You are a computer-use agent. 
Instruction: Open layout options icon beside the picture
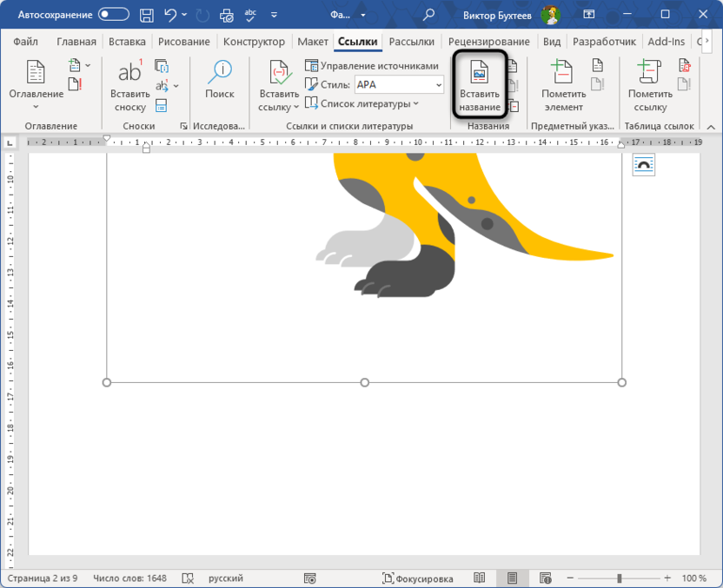(x=643, y=165)
